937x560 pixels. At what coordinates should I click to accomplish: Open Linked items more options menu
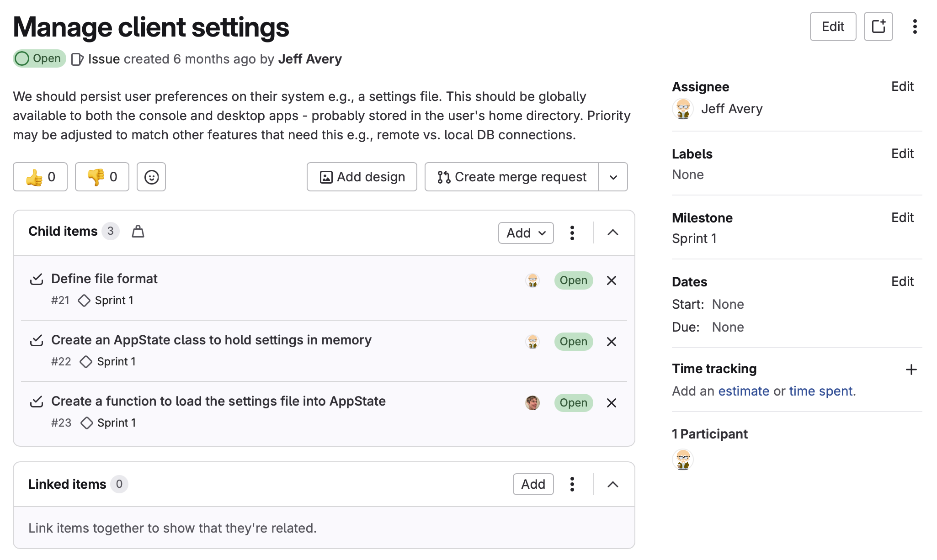[572, 484]
